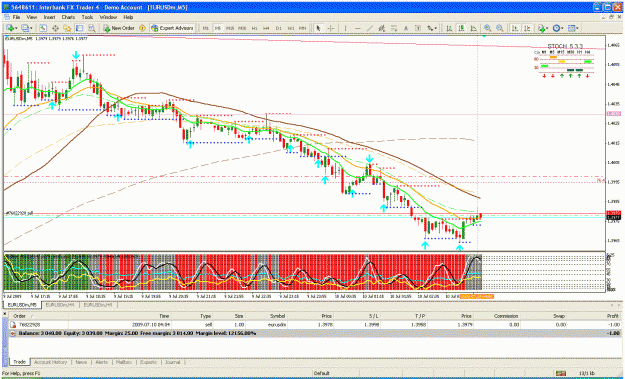This screenshot has height=379, width=625.
Task: Open the Charts menu
Action: [x=68, y=17]
